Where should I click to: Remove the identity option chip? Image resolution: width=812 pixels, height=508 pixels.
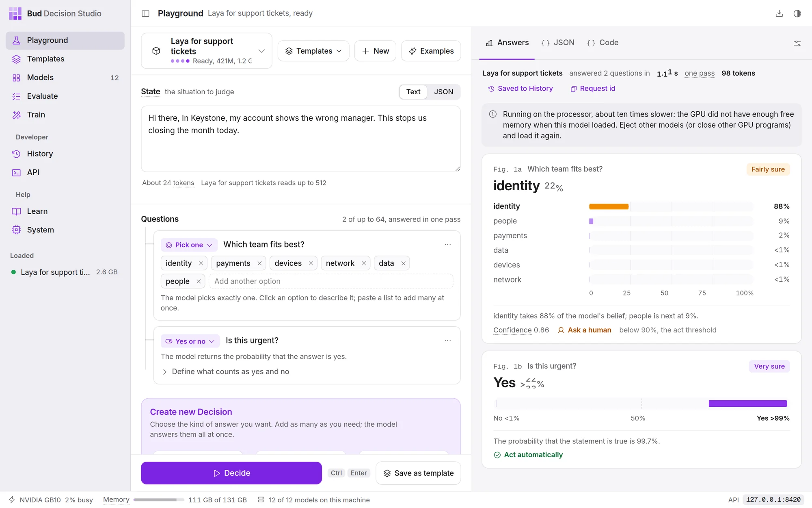(201, 263)
